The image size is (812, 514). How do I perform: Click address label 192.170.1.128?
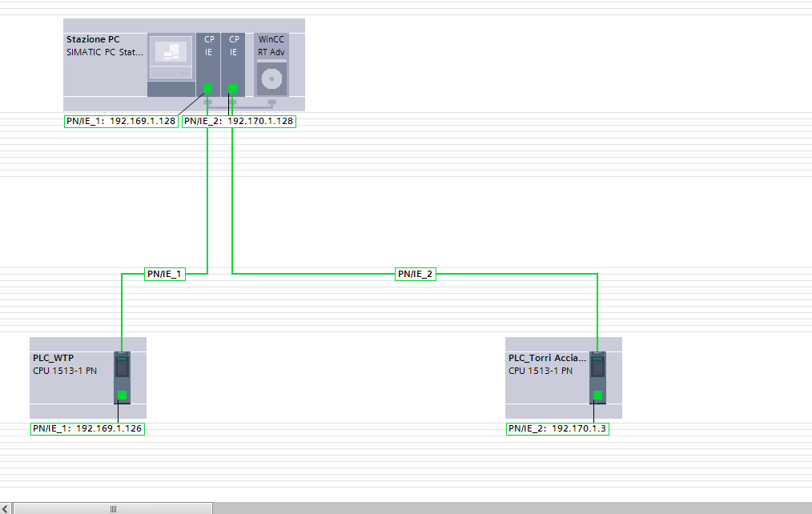coord(239,121)
